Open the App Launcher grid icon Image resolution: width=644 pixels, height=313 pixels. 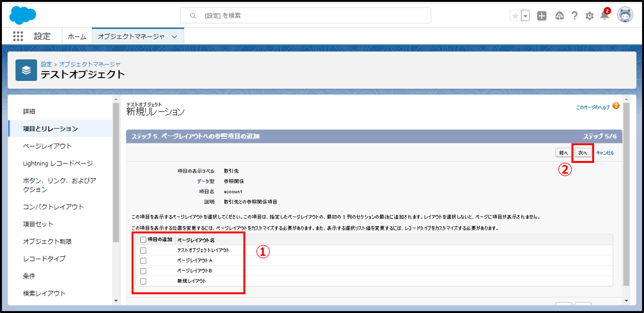[18, 36]
